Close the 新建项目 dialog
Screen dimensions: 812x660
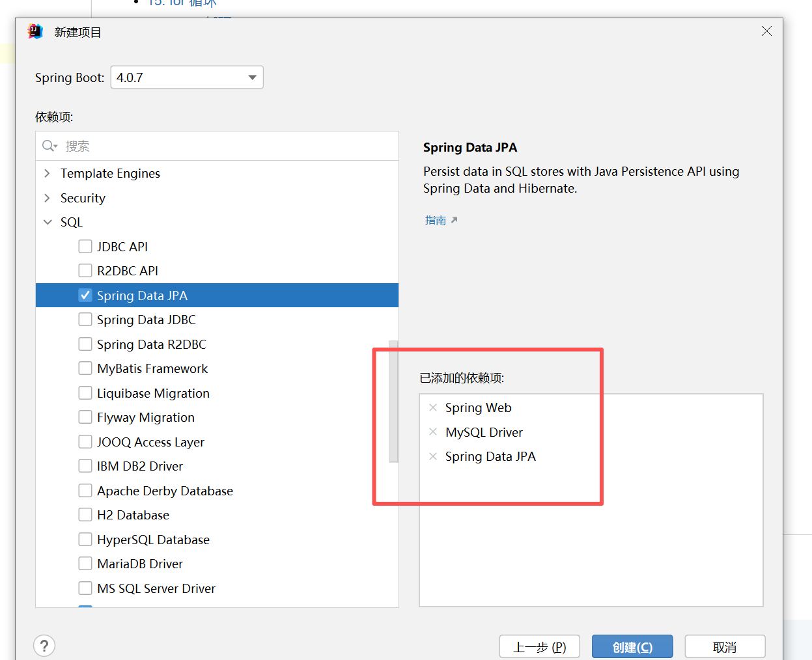point(766,31)
